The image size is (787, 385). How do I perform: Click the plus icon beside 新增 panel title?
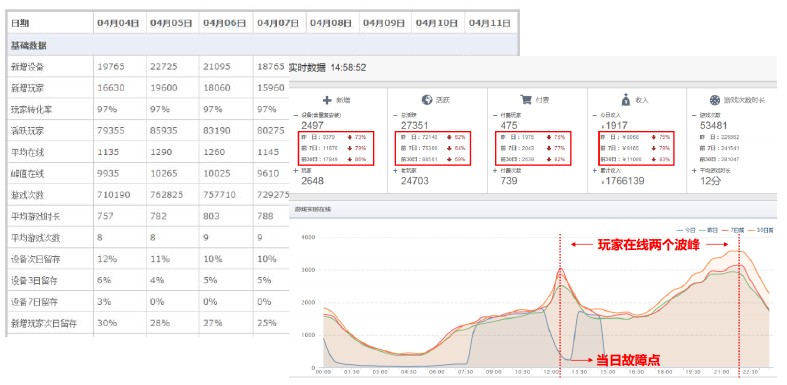pyautogui.click(x=327, y=100)
